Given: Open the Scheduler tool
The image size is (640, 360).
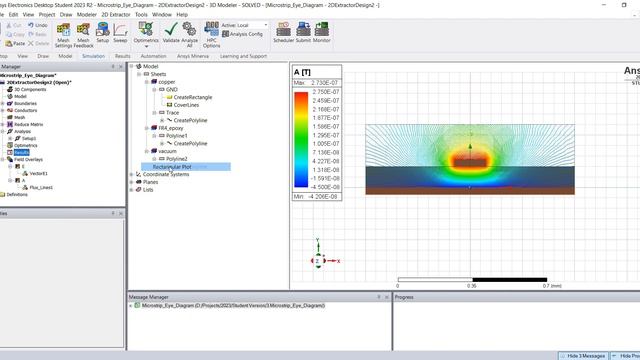Looking at the screenshot, I should pyautogui.click(x=283, y=32).
